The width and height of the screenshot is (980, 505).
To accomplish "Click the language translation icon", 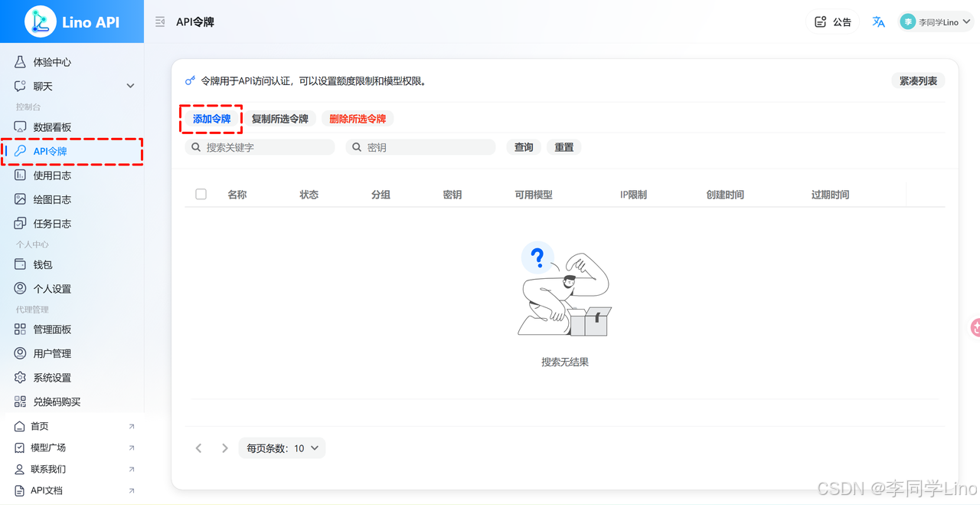I will [x=878, y=21].
